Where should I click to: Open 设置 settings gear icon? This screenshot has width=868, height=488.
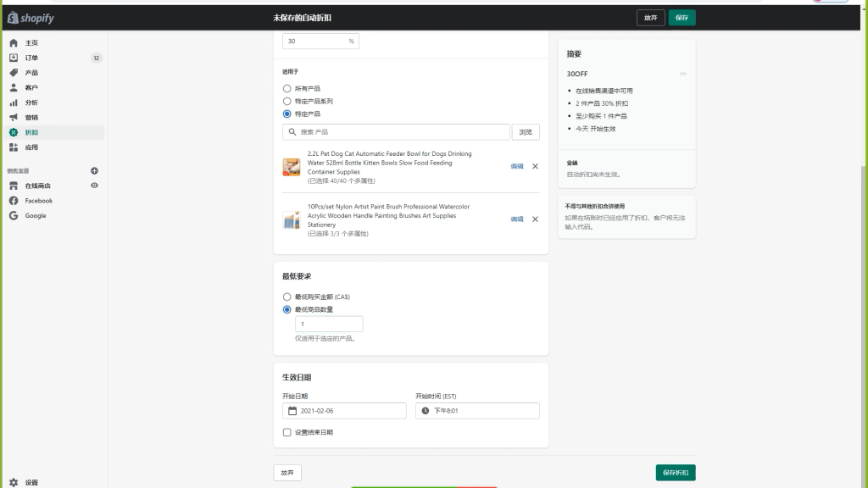(x=14, y=482)
